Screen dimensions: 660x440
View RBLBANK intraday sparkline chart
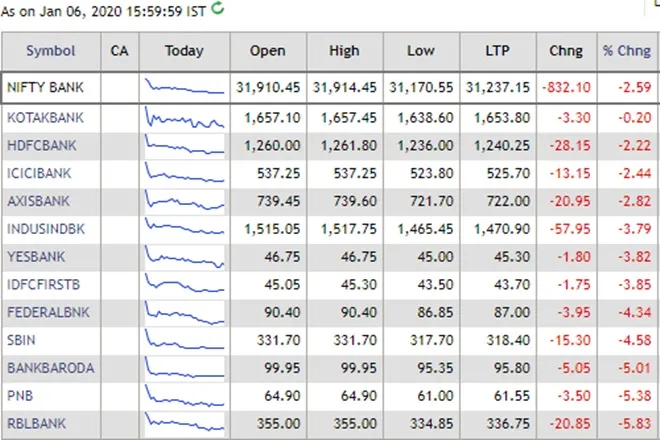click(184, 422)
